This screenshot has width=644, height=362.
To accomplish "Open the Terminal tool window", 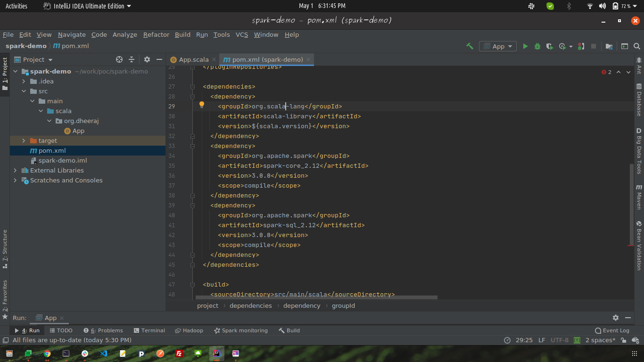I will pos(149,330).
